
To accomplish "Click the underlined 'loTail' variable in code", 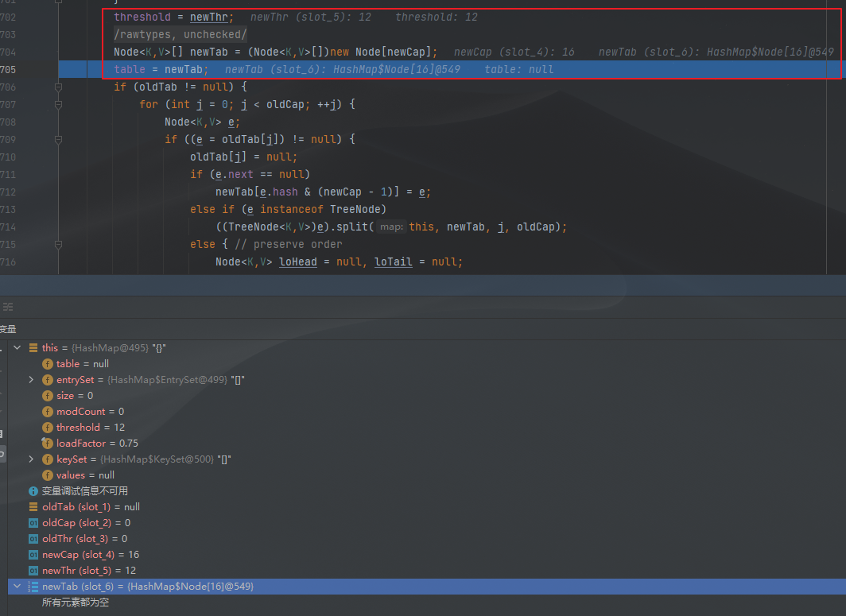I will tap(394, 262).
